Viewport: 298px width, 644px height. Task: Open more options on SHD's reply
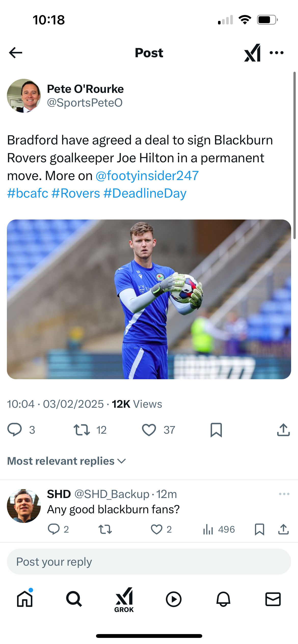[x=284, y=494]
